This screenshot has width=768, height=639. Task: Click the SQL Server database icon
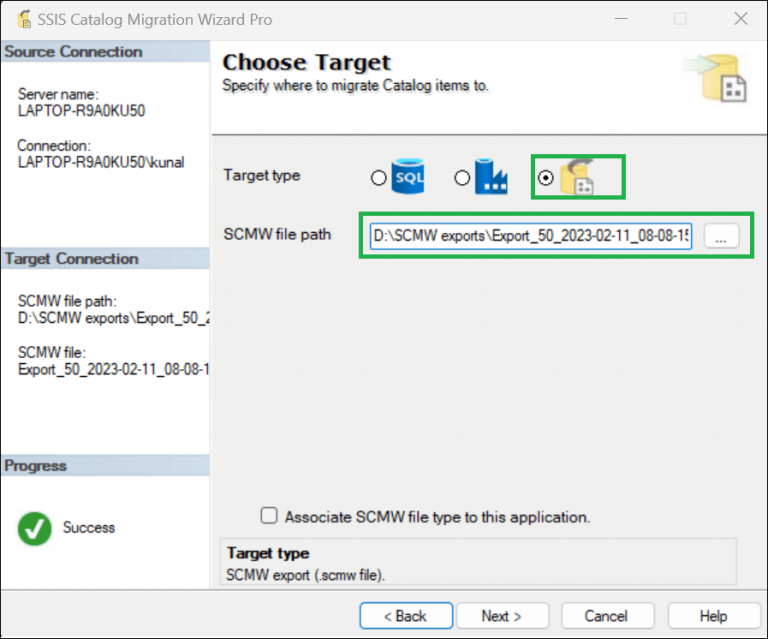coord(408,176)
